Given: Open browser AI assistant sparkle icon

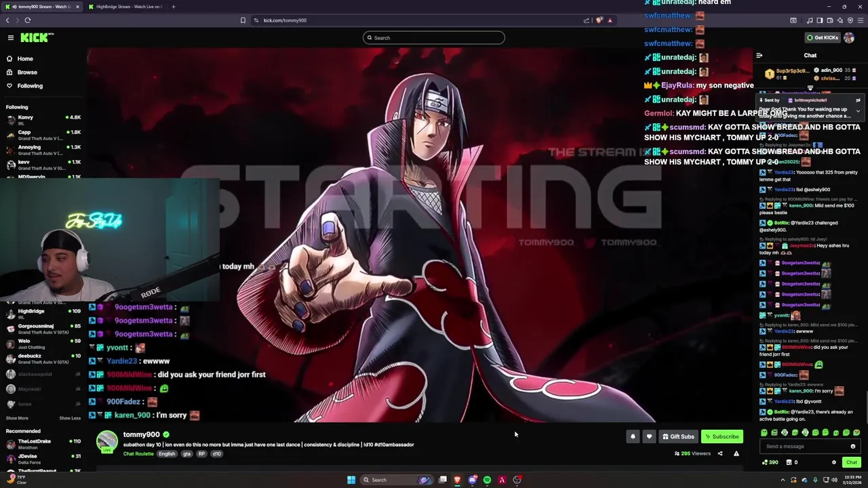Looking at the screenshot, I should 840,20.
